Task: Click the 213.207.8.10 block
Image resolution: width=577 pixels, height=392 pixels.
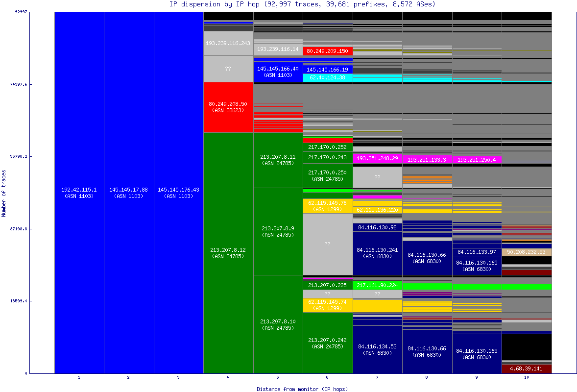Action: tap(278, 323)
